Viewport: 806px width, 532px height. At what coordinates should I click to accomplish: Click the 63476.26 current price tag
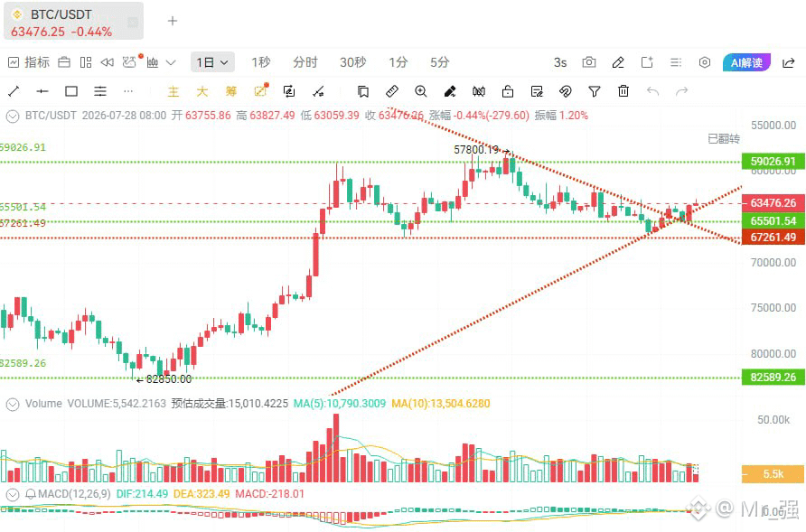(x=773, y=203)
